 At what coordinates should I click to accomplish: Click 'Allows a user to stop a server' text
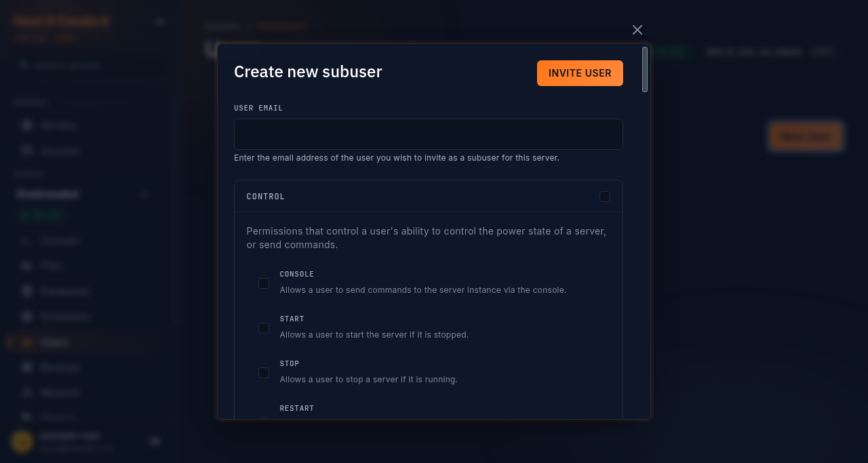369,380
